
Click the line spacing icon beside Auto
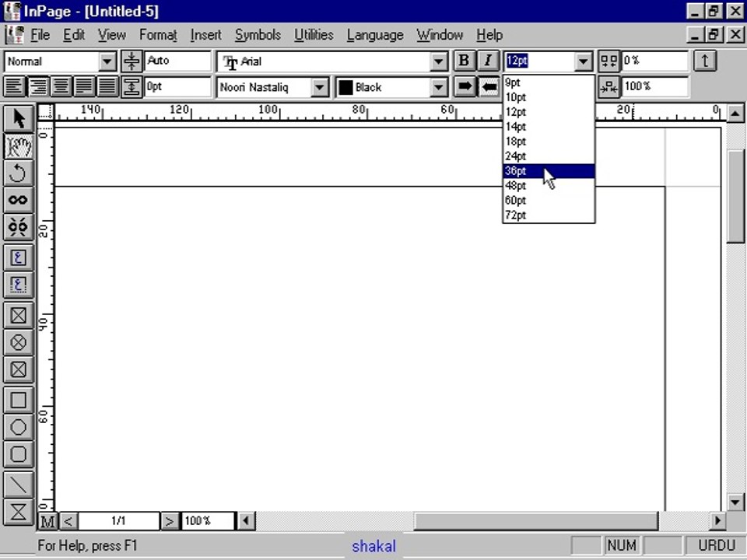132,61
